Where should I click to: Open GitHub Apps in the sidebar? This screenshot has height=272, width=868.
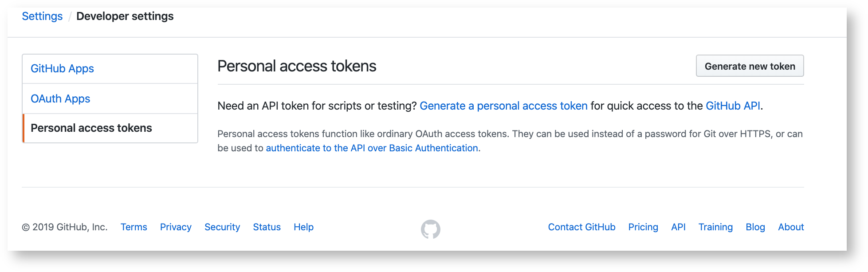pyautogui.click(x=62, y=69)
